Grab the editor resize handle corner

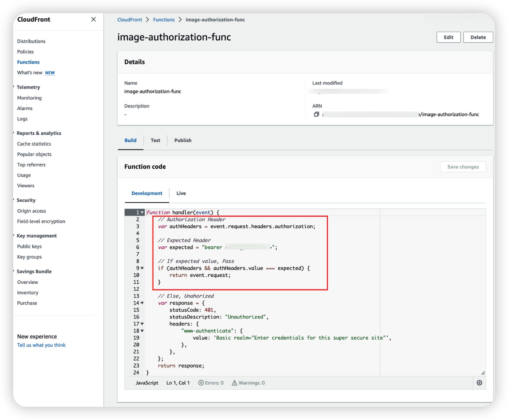coord(483,373)
